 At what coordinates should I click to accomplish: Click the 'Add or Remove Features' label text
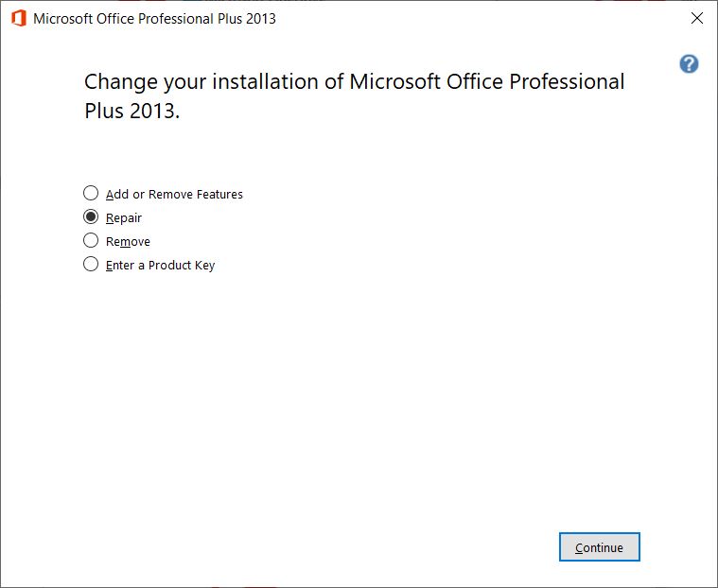tap(174, 195)
